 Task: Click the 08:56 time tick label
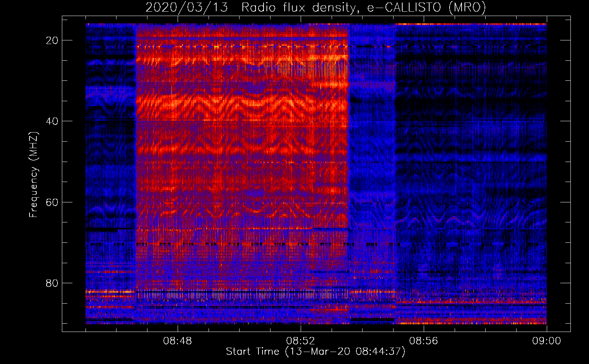[x=424, y=341]
